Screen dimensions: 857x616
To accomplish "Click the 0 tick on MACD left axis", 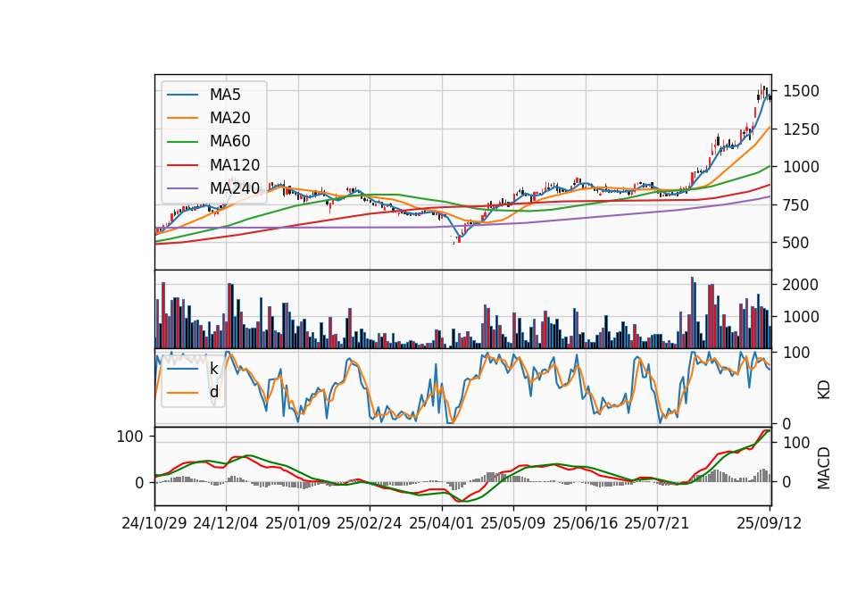I will point(139,483).
